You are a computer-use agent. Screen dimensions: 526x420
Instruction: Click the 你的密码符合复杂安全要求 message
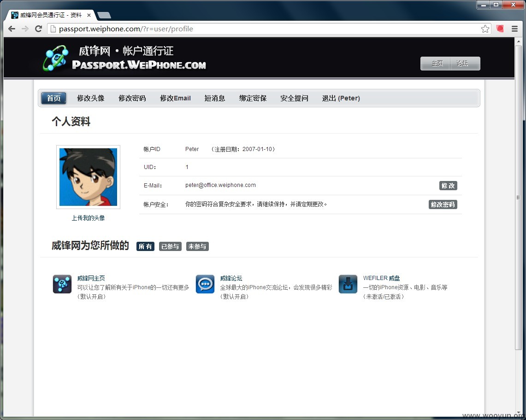[x=256, y=204]
